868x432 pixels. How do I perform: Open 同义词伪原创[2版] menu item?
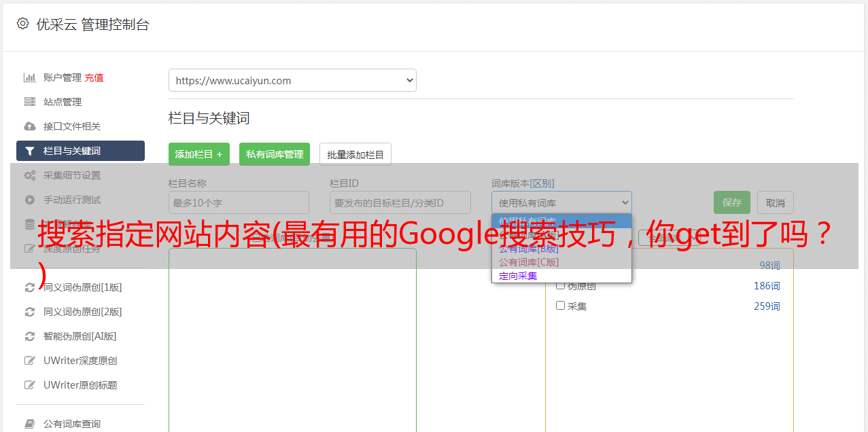(x=83, y=312)
